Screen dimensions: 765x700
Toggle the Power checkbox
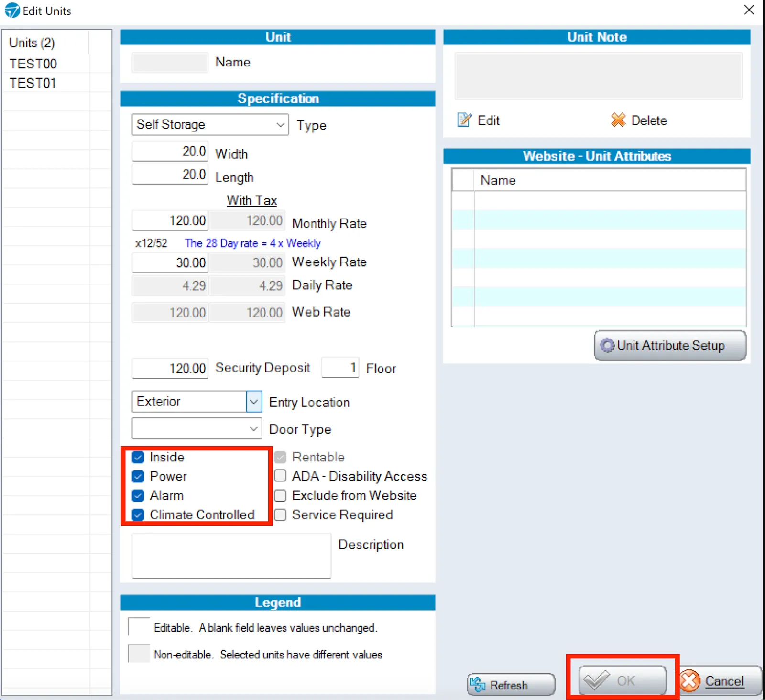pos(138,476)
